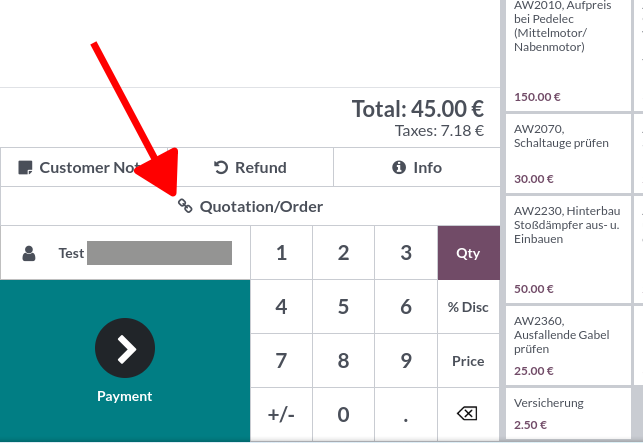Viewport: 643px width, 443px height.
Task: Click the customer person icon
Action: pos(29,254)
